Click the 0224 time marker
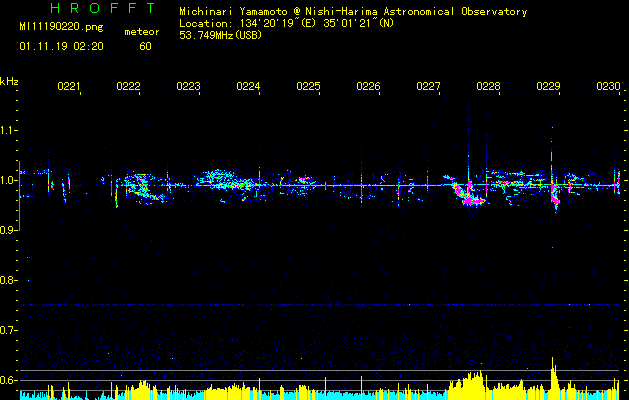The width and height of the screenshot is (629, 400). 248,86
